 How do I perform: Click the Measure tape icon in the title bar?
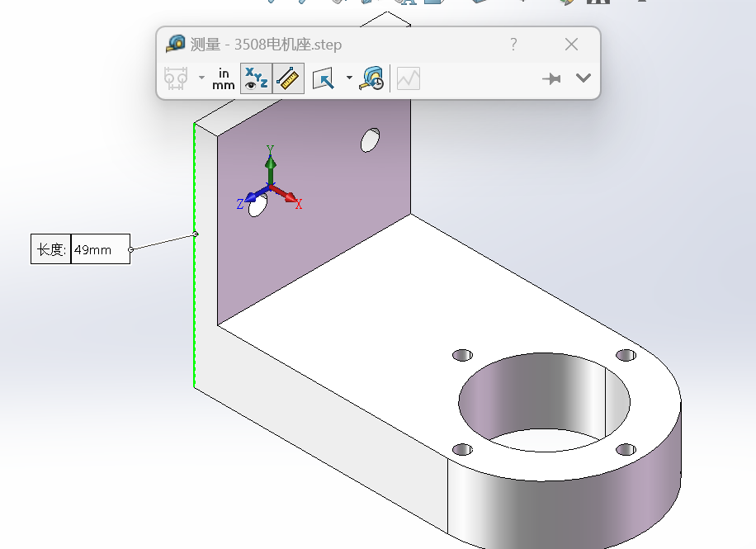tap(176, 44)
